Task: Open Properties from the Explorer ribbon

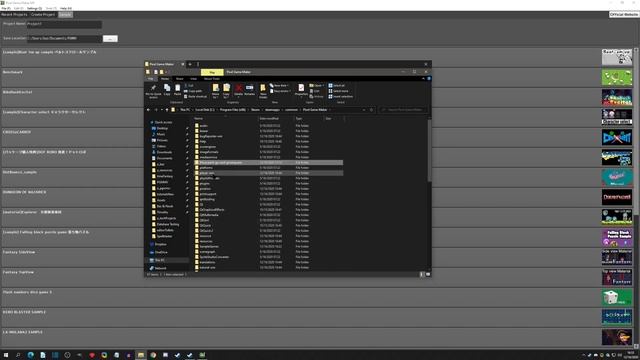Action: (301, 90)
